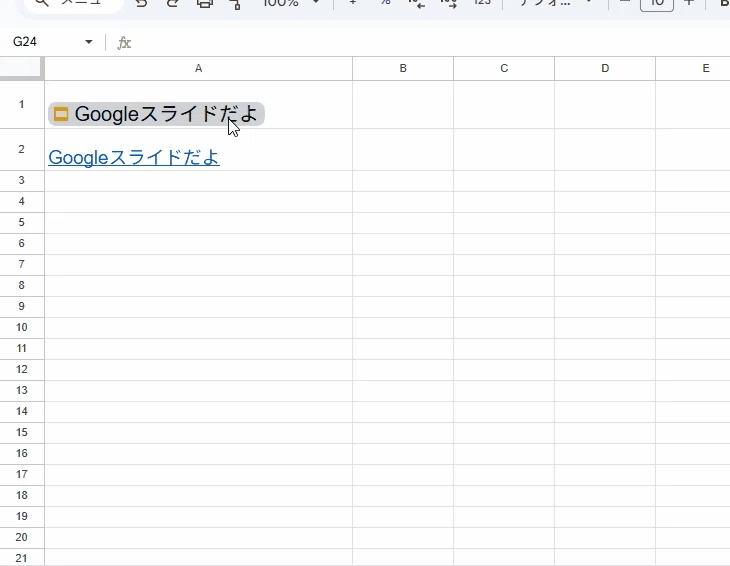Select row 3 header
Image resolution: width=730 pixels, height=566 pixels.
(22, 181)
